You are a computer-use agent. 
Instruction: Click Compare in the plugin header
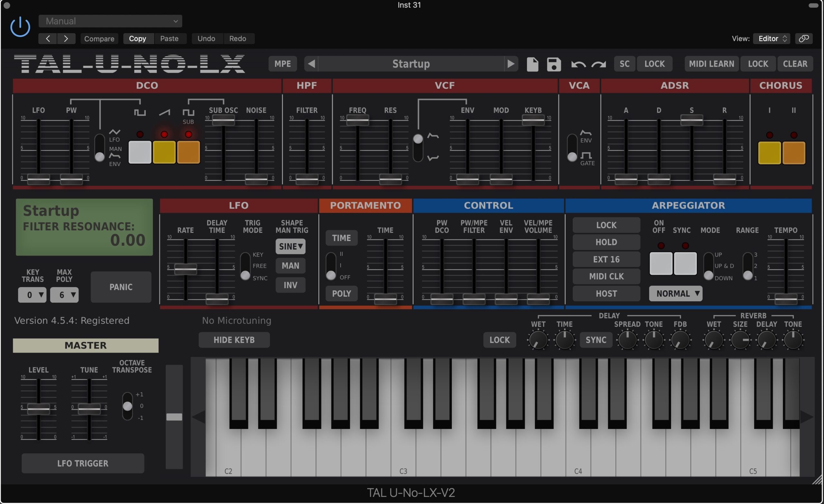point(99,39)
